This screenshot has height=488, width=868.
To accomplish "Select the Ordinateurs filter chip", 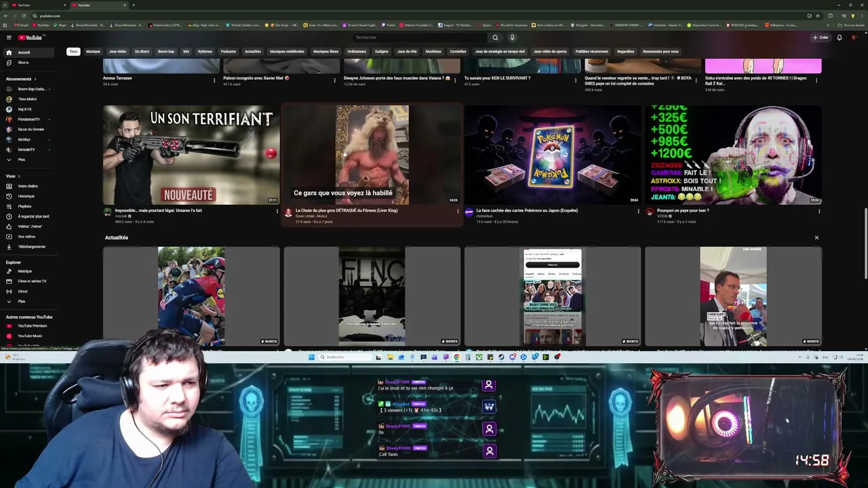I will [x=357, y=52].
